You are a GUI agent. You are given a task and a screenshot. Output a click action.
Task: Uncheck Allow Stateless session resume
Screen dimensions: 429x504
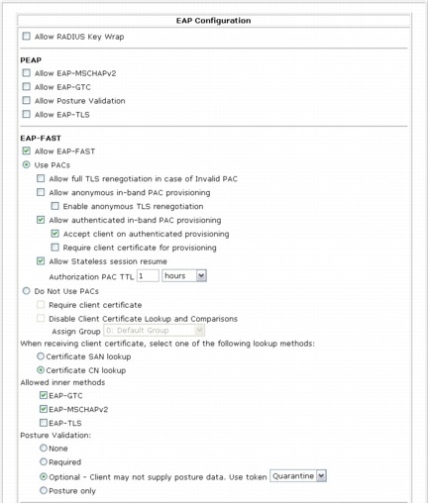click(x=41, y=260)
